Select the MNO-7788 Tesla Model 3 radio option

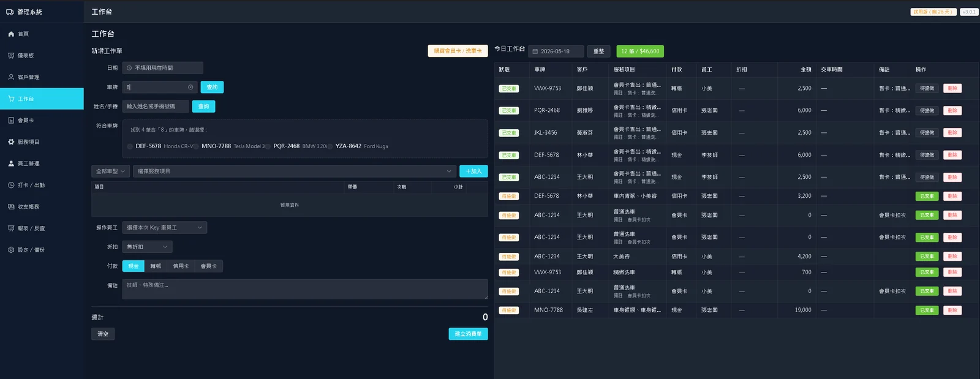point(196,146)
